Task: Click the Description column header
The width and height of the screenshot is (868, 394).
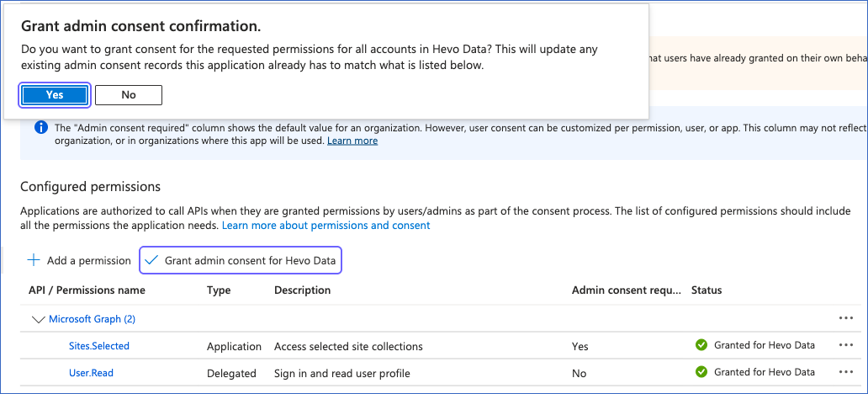Action: click(x=302, y=290)
